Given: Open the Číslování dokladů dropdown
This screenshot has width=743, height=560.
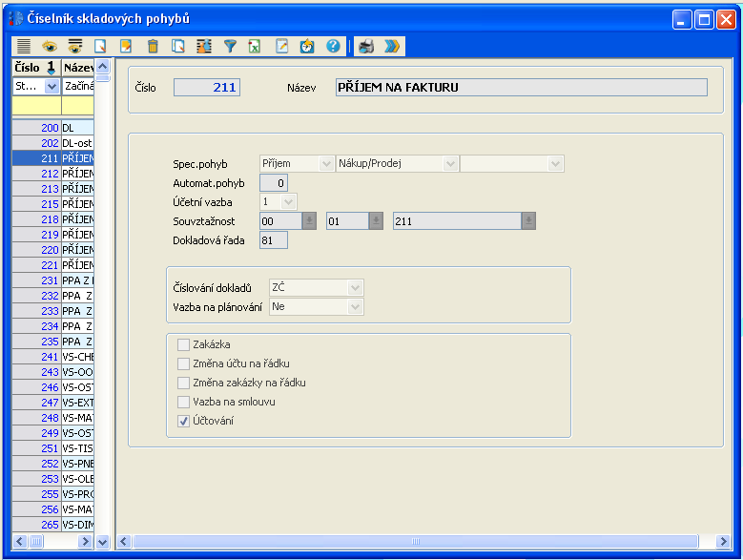Looking at the screenshot, I should [x=356, y=287].
